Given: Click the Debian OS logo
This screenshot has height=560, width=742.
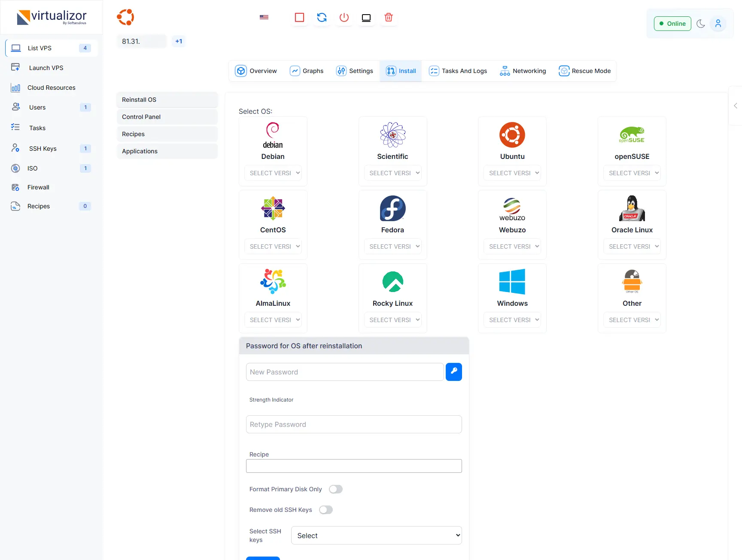Looking at the screenshot, I should pyautogui.click(x=273, y=135).
